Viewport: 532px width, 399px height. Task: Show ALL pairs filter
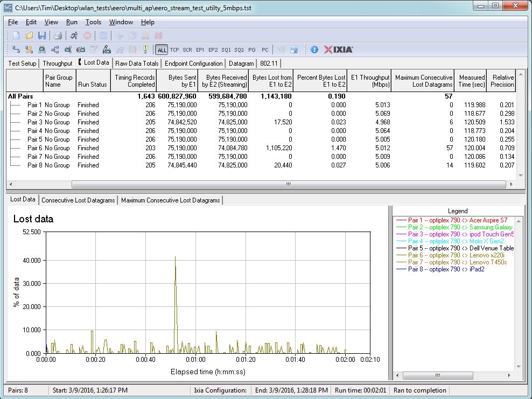tap(162, 50)
